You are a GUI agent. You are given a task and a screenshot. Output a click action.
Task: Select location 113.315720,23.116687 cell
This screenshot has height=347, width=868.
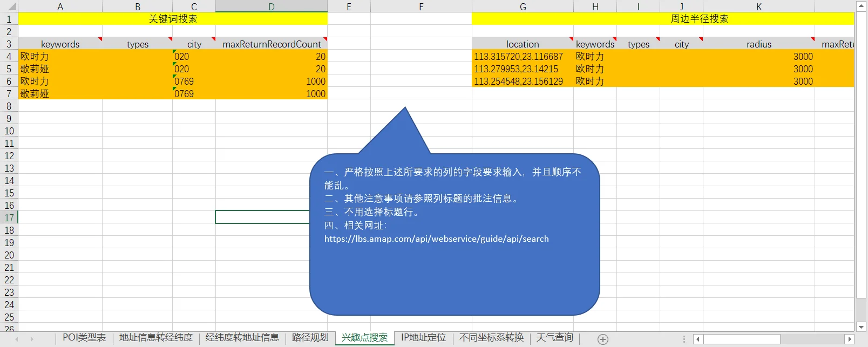click(523, 56)
